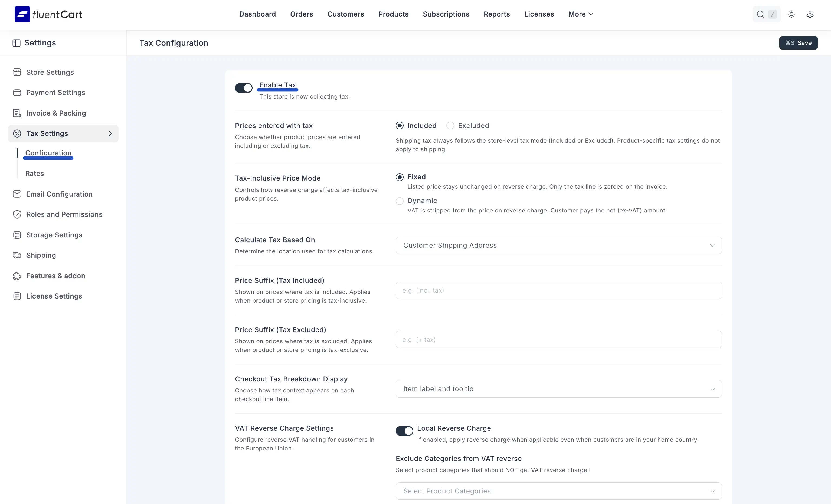831x504 pixels.
Task: Open the Select Product Categories dropdown
Action: click(558, 491)
